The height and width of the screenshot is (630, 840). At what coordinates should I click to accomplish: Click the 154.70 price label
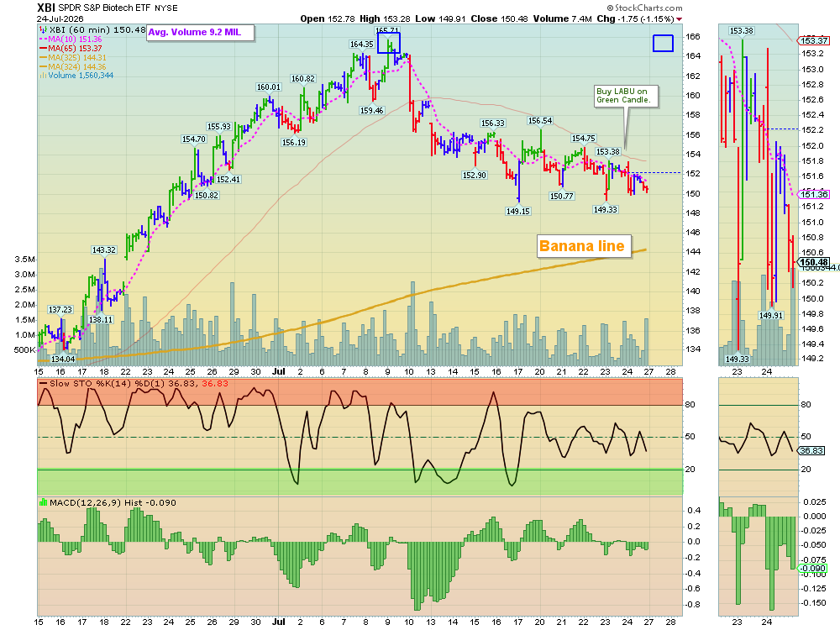[194, 139]
